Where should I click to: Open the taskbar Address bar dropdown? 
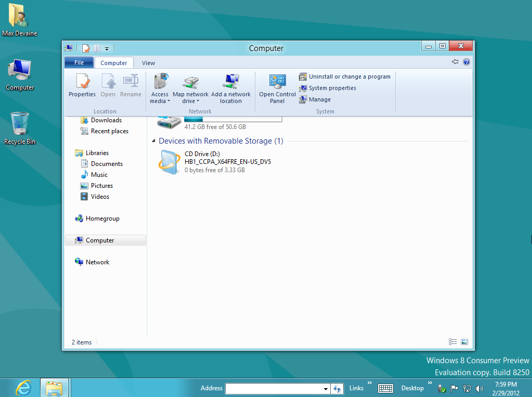(x=326, y=389)
